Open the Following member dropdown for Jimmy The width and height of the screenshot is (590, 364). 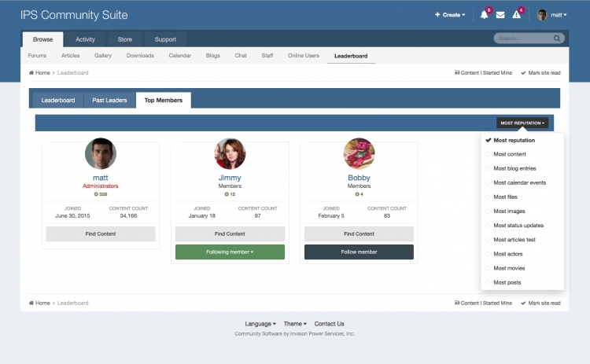[230, 252]
